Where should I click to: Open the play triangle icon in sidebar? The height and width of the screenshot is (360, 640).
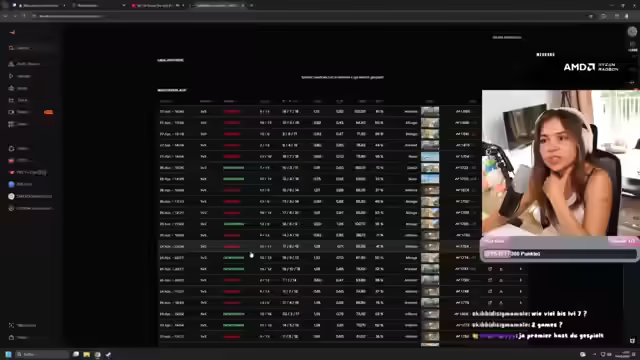[11, 76]
